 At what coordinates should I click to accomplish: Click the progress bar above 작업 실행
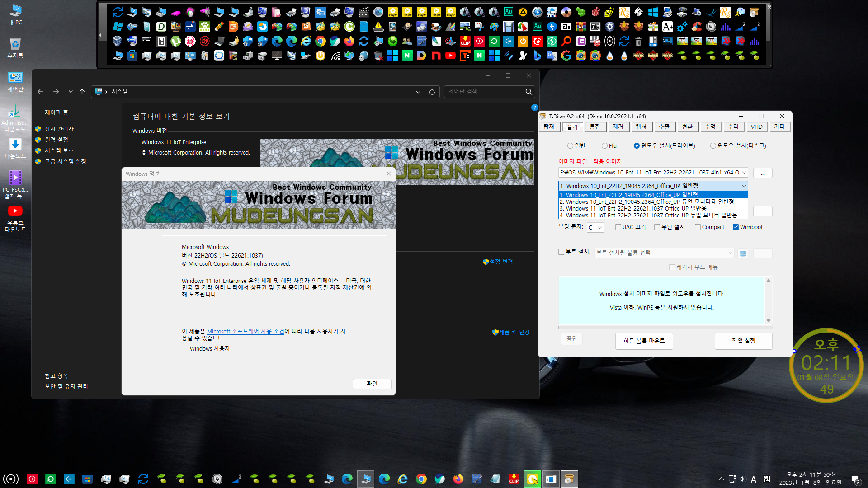coord(665,327)
